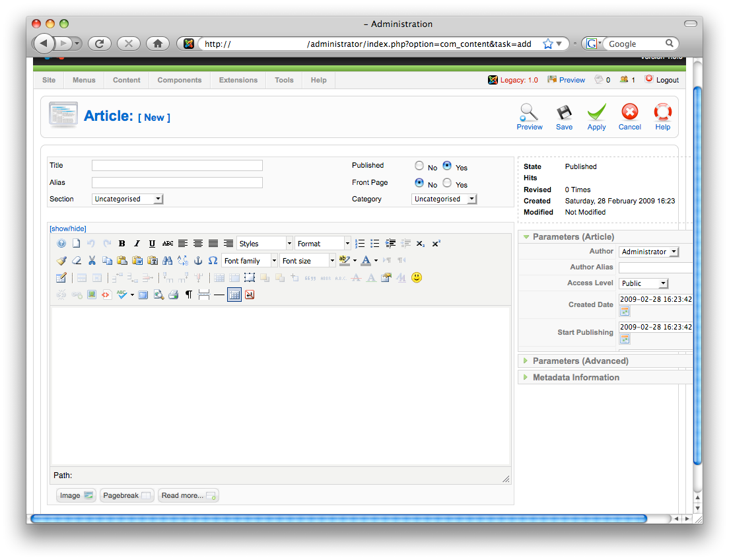The width and height of the screenshot is (729, 560).
Task: Expand Metadata Information panel
Action: coord(576,378)
